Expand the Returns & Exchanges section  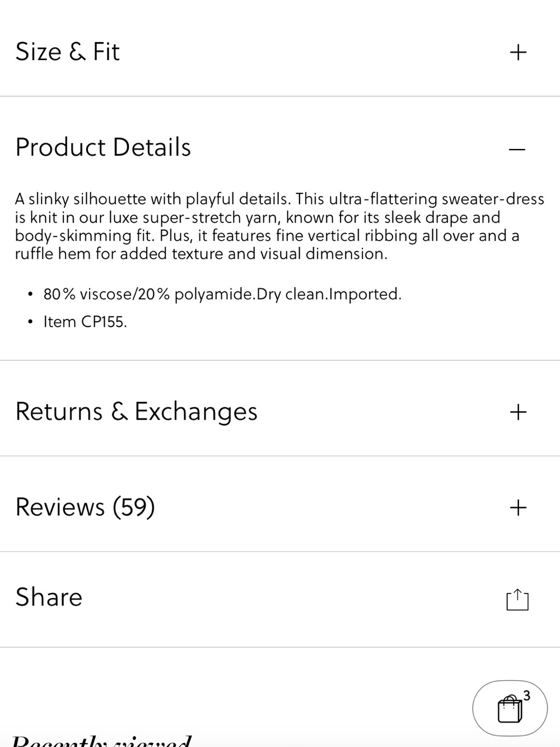pyautogui.click(x=136, y=411)
